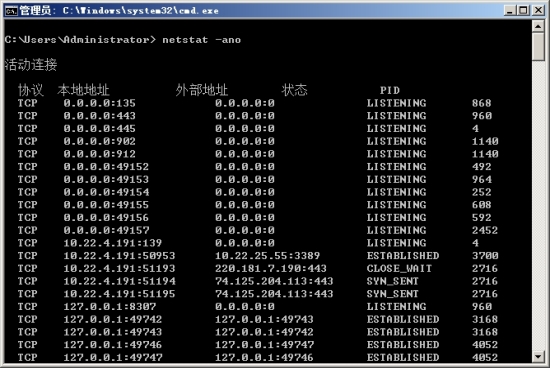This screenshot has width=550, height=368.
Task: Maximize the cmd.exe window
Action: click(x=523, y=11)
